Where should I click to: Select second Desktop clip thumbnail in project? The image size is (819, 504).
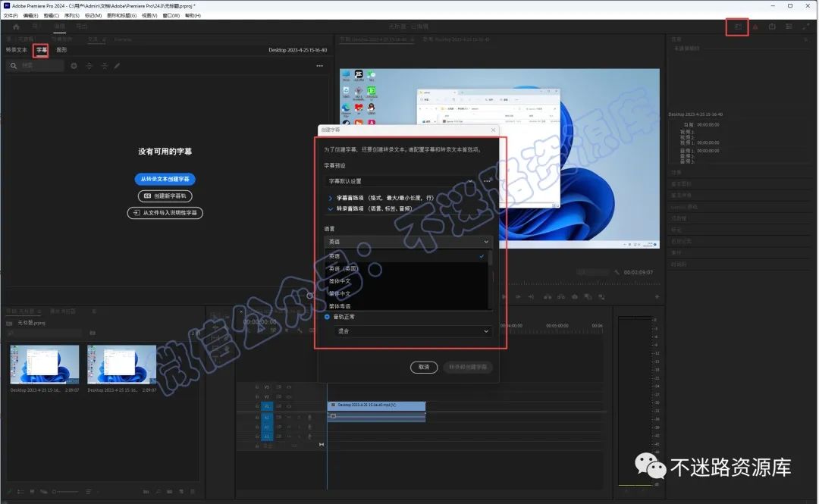coord(121,365)
